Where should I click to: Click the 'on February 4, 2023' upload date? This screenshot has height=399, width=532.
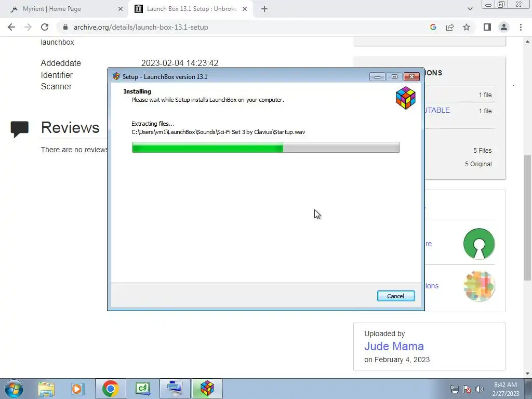[x=397, y=360]
